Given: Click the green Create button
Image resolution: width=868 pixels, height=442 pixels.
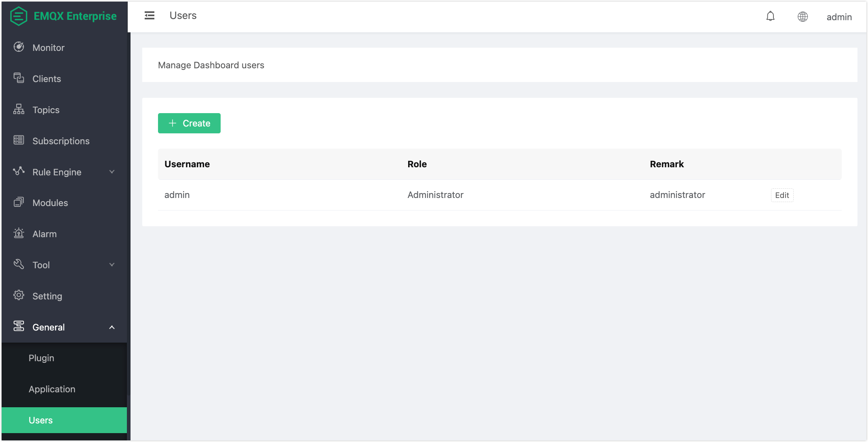Looking at the screenshot, I should (189, 123).
